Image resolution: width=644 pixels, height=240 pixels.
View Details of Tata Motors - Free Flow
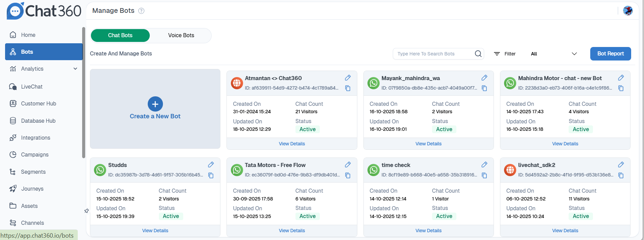pos(292,231)
